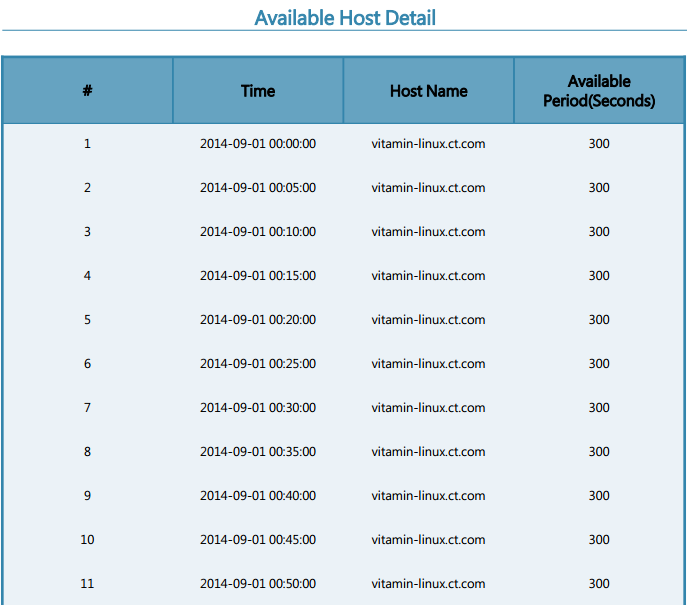The image size is (687, 605).
Task: Select row number 5 cell
Action: point(87,319)
